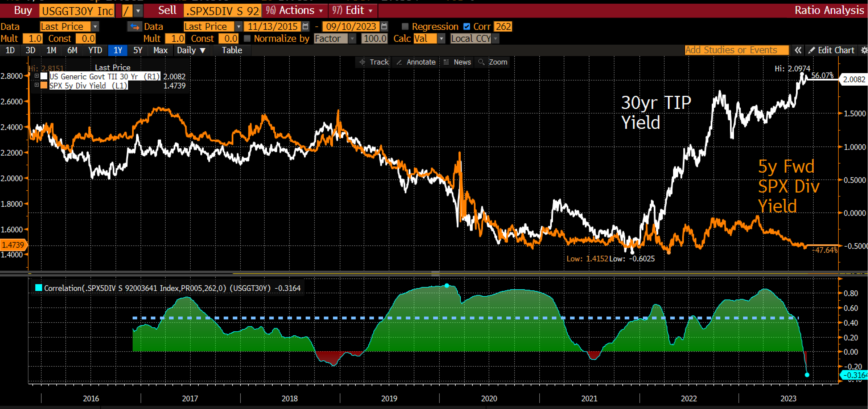The width and height of the screenshot is (868, 409).
Task: Click the Track crosshair icon
Action: point(362,62)
